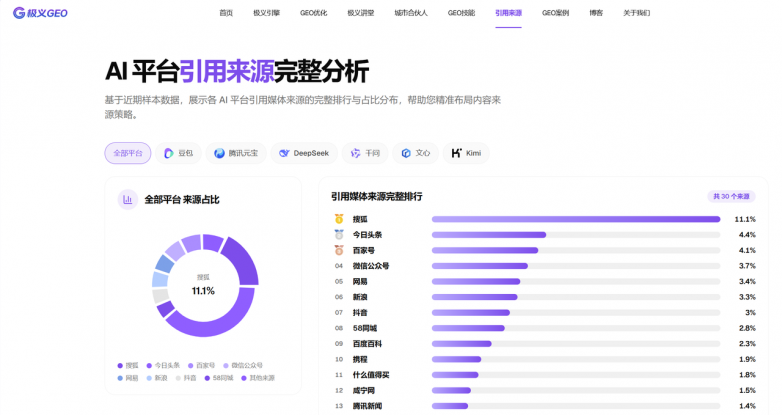Click the 微信公众号 row name in ranking
The height and width of the screenshot is (415, 782).
click(x=371, y=266)
